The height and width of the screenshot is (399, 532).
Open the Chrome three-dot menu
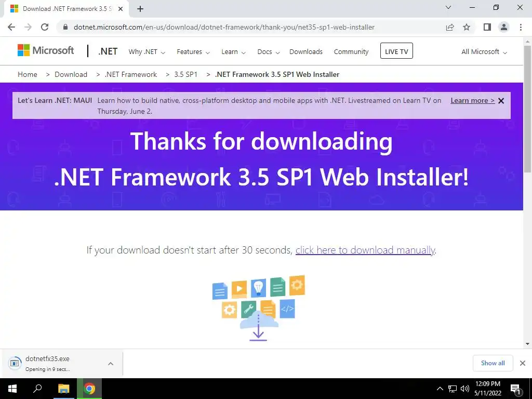(x=521, y=27)
